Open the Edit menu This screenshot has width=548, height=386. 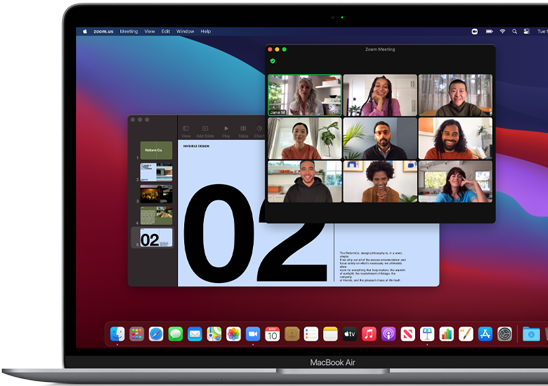coord(166,31)
